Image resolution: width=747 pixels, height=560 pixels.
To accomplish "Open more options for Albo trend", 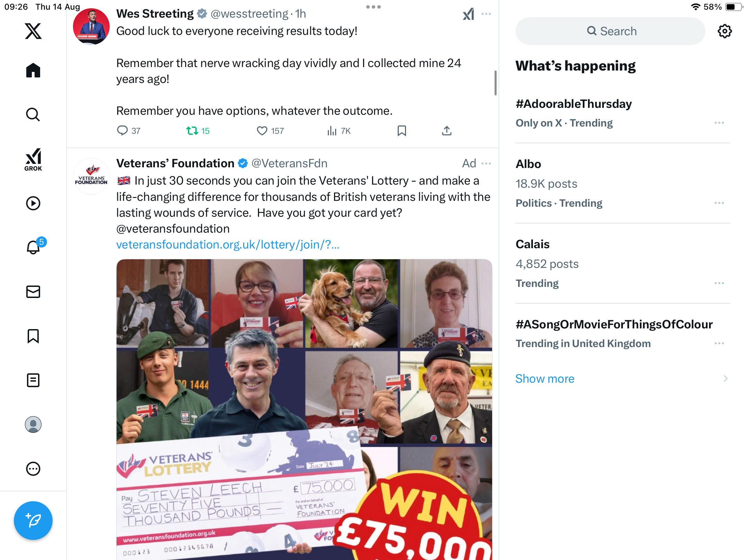I will point(719,203).
